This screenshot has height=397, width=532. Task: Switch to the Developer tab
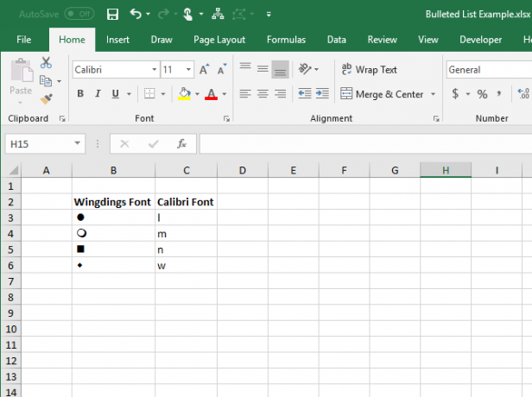tap(480, 40)
